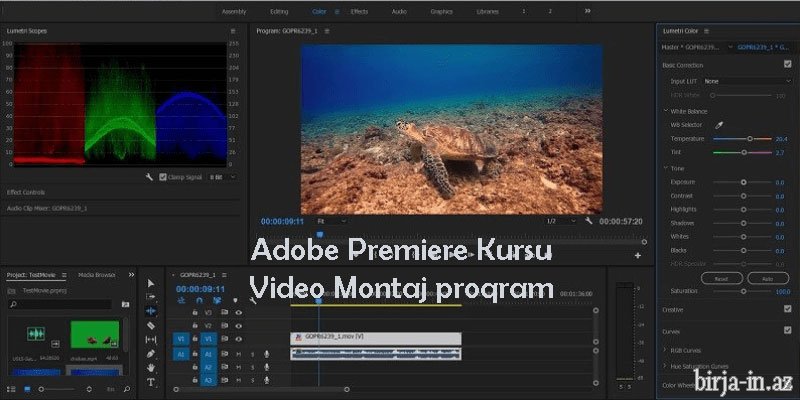The height and width of the screenshot is (400, 800).
Task: Adjust the Tint slider handle
Action: coord(744,153)
